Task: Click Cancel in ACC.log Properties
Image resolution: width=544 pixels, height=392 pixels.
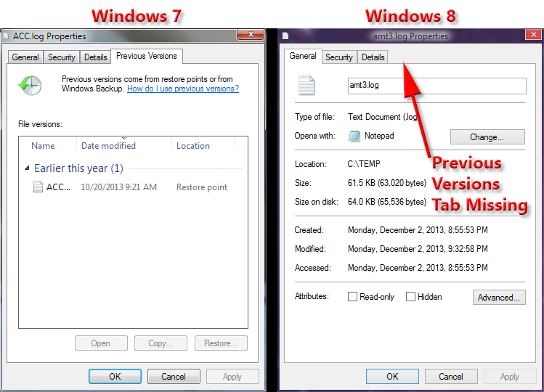Action: pyautogui.click(x=174, y=376)
